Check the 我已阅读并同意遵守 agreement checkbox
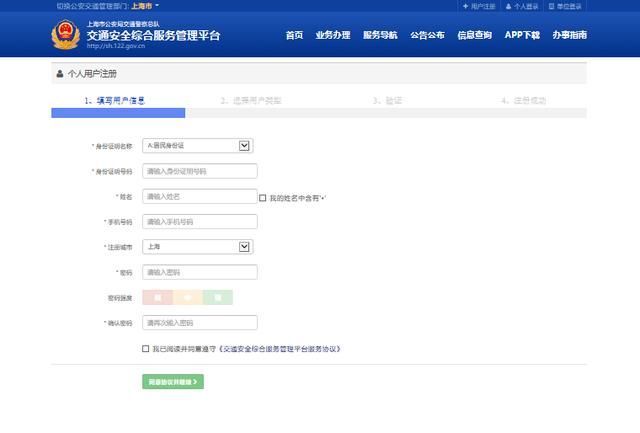This screenshot has width=640, height=433. [x=146, y=349]
